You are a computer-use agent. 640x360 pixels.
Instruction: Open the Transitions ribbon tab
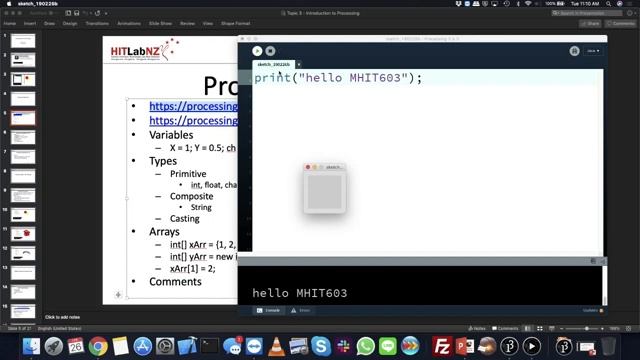tap(97, 24)
